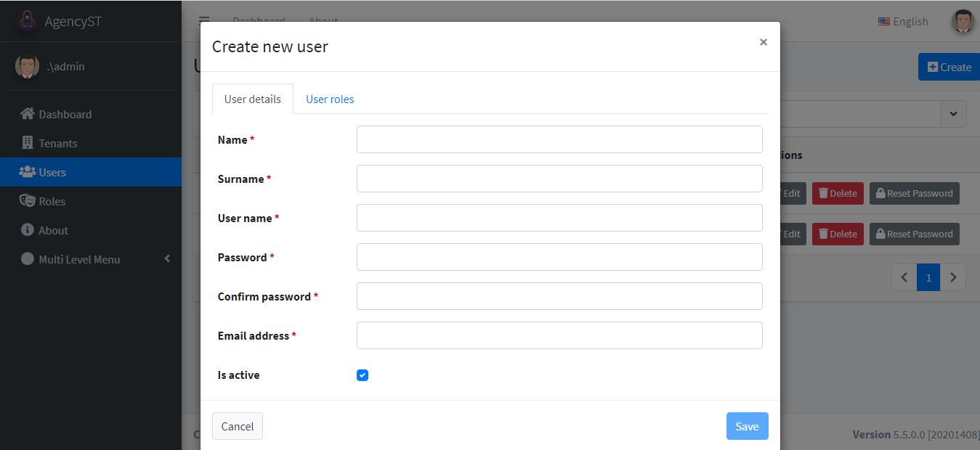Go to next page in pagination

(x=953, y=277)
